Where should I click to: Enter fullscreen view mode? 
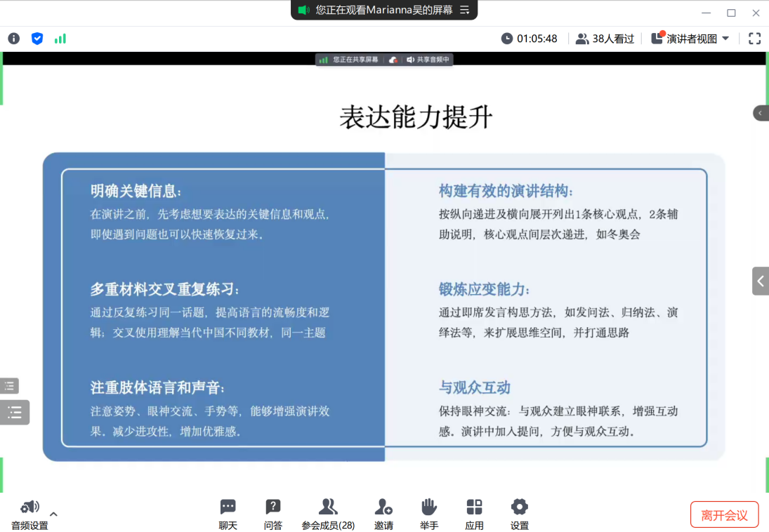coord(754,39)
